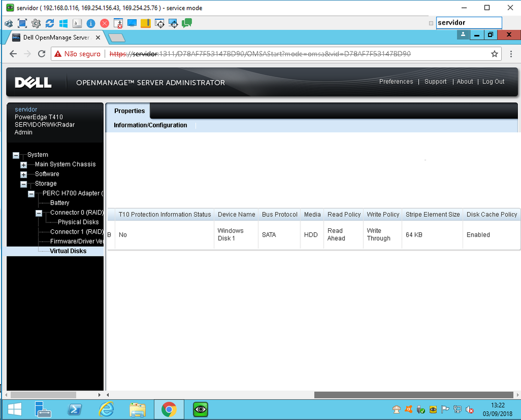Click main content horizontal scrollbar thumb
521x420 pixels.
[414, 395]
